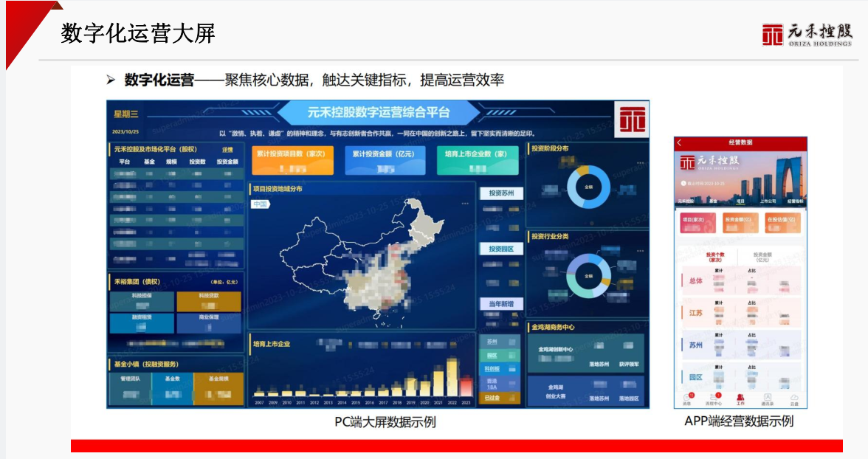Select the 投资金额(亿元) tab in the APP

click(762, 258)
